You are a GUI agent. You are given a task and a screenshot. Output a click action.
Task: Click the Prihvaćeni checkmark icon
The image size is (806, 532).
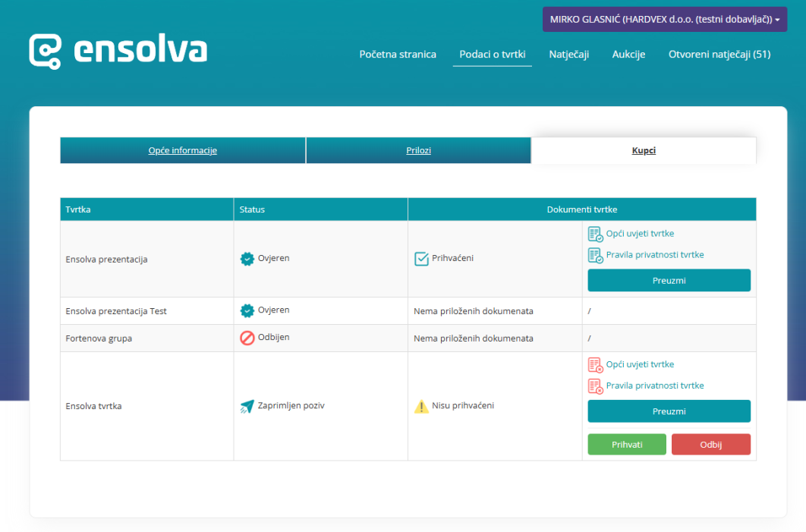421,259
